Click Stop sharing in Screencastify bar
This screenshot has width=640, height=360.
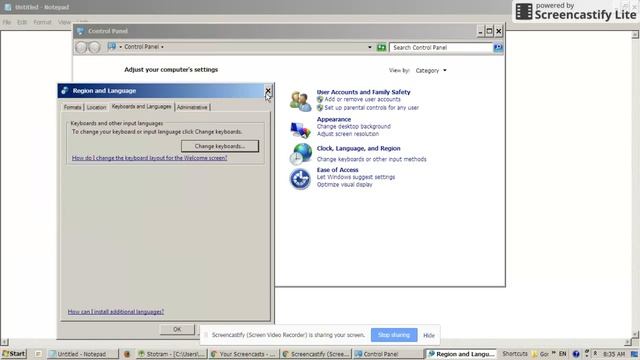[394, 335]
